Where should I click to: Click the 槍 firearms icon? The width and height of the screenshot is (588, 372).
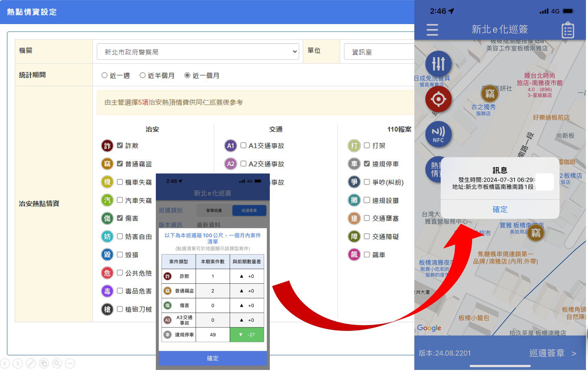(x=107, y=309)
